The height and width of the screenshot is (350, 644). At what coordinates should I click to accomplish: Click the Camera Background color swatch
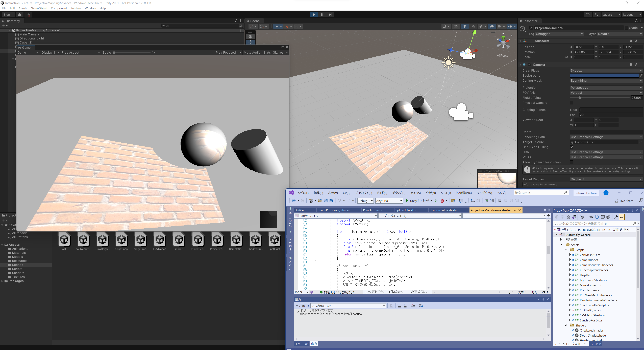[604, 76]
